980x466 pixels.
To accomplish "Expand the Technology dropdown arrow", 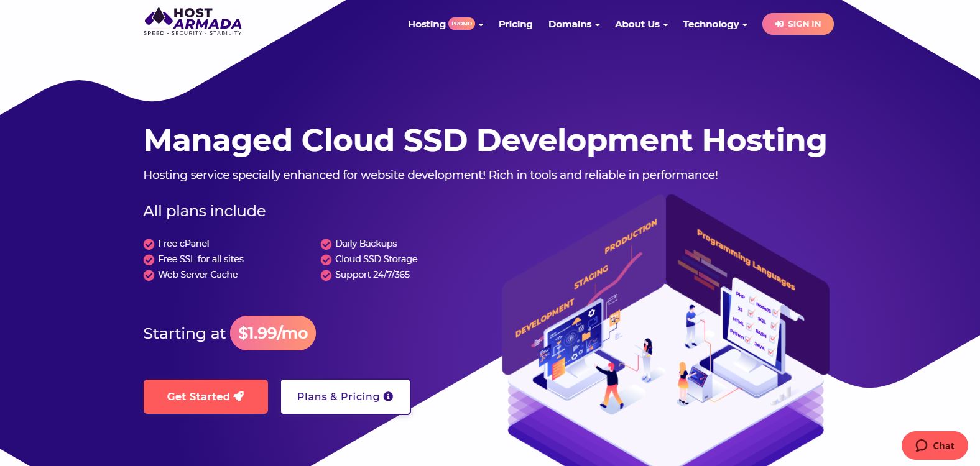I will [745, 25].
